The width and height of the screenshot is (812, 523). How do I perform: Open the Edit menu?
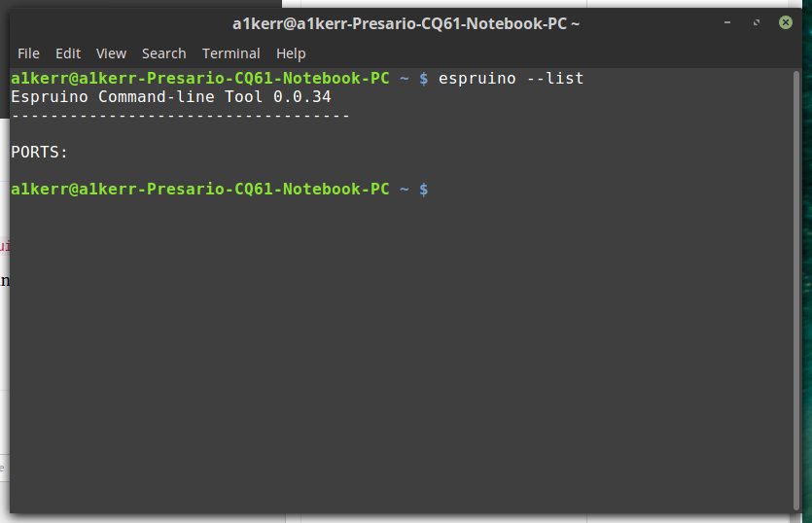[68, 53]
